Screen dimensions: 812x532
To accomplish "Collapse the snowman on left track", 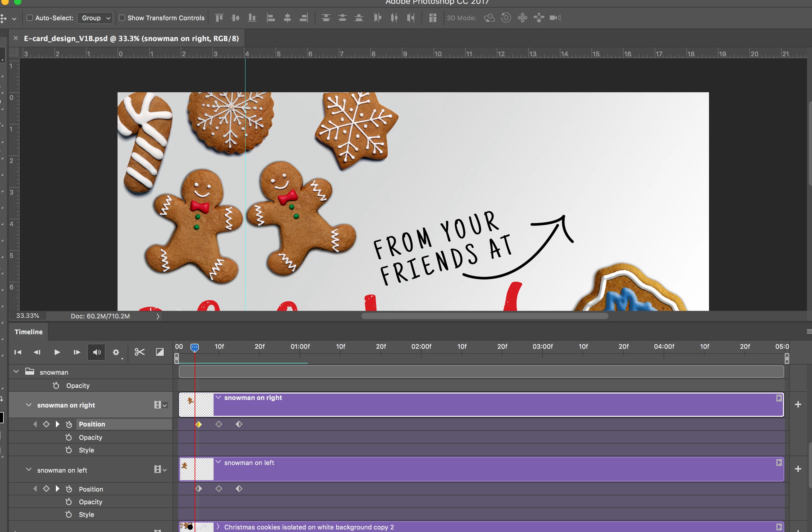I will (x=29, y=469).
